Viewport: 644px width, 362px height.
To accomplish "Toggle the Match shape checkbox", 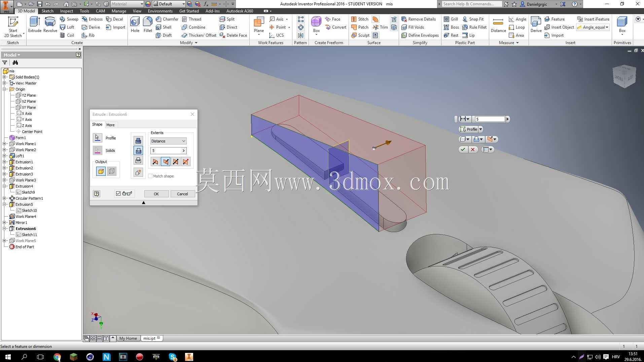I will click(x=150, y=176).
